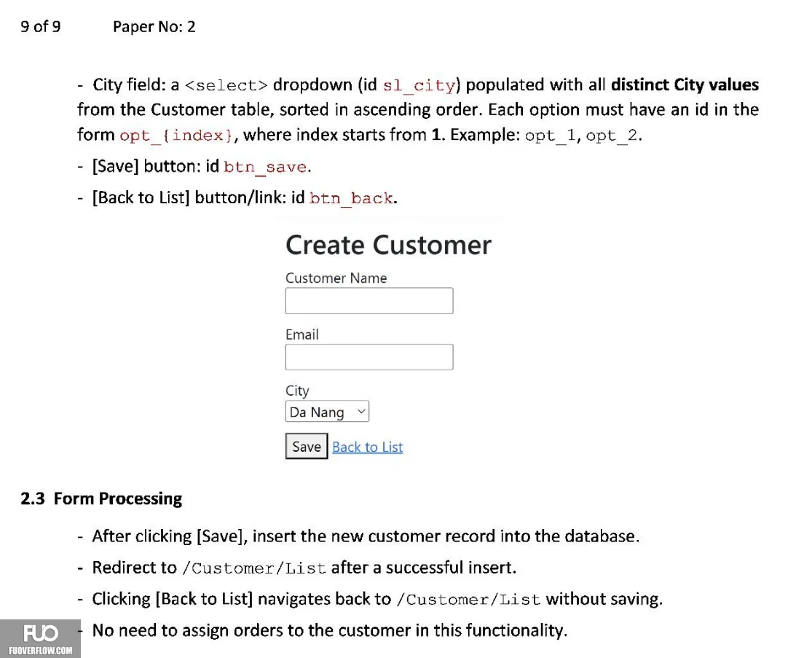Click the "Customer Name" label
Image resolution: width=812 pixels, height=658 pixels.
336,278
